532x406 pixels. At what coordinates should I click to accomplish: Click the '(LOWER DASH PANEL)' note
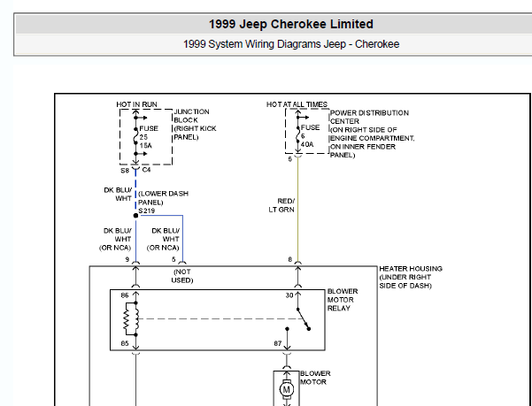[163, 198]
